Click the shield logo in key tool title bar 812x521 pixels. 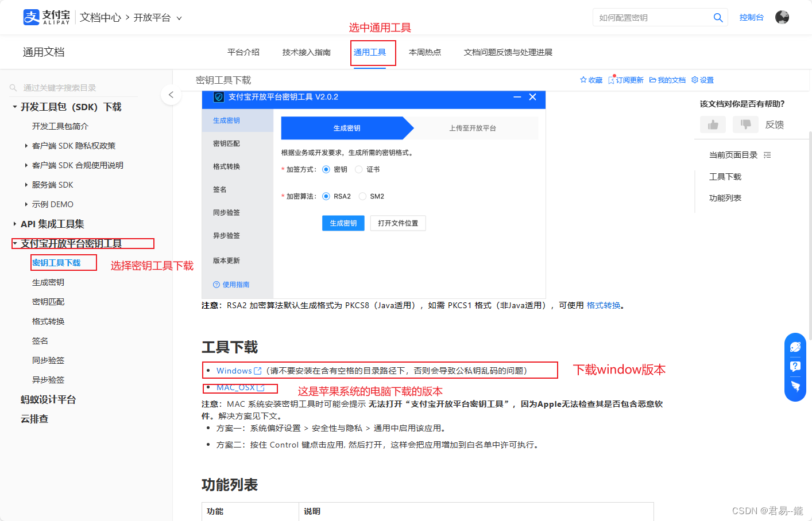coord(219,97)
